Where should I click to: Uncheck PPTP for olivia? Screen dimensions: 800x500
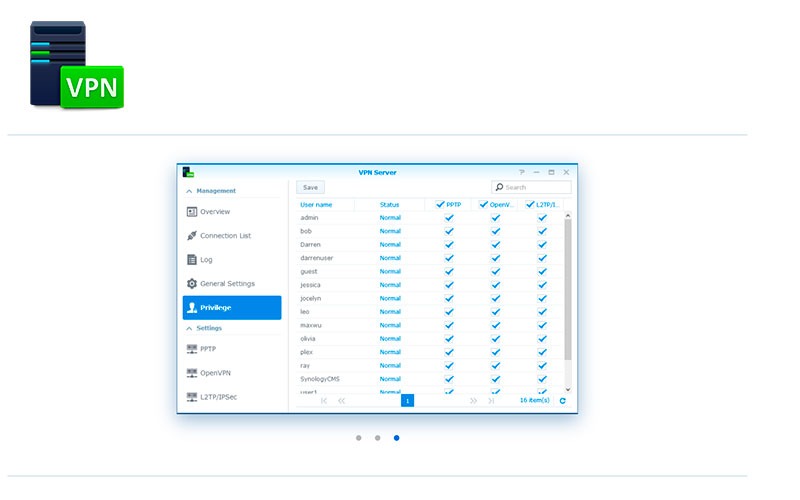(449, 339)
